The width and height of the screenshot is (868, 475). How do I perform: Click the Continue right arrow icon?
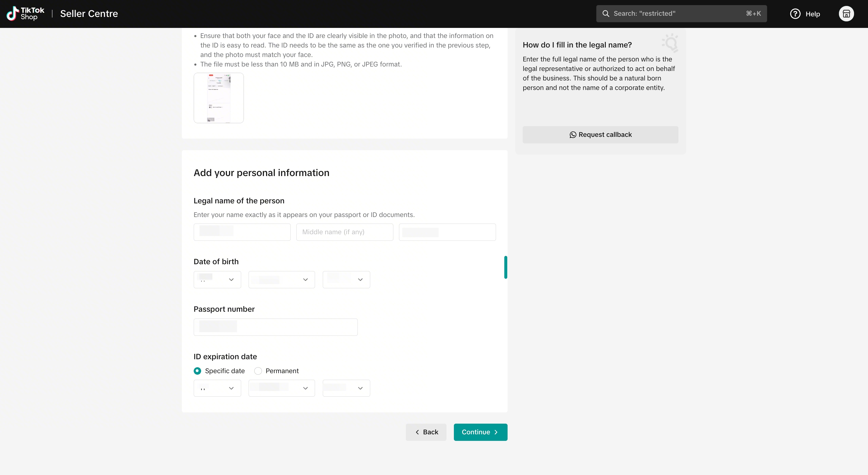496,432
